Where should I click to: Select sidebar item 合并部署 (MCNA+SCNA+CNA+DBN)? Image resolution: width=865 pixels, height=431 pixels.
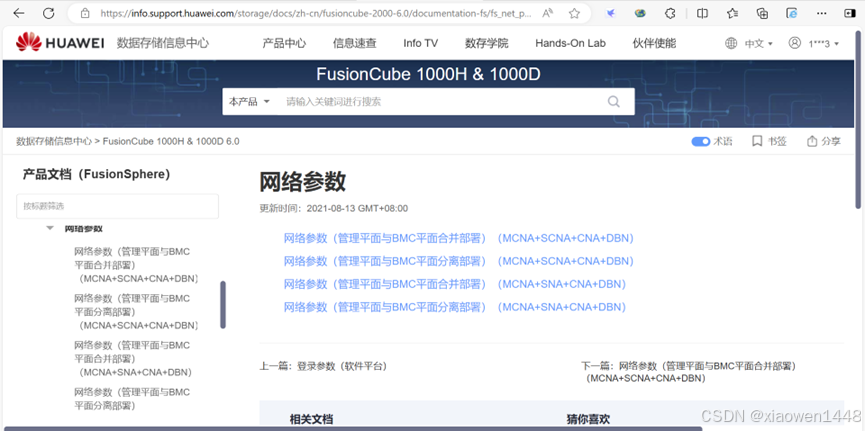[x=137, y=265]
